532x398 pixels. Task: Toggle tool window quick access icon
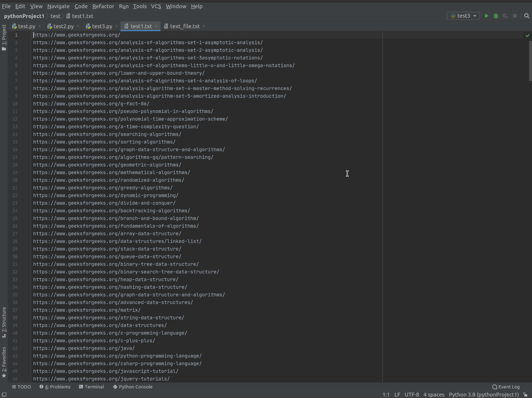click(x=4, y=395)
